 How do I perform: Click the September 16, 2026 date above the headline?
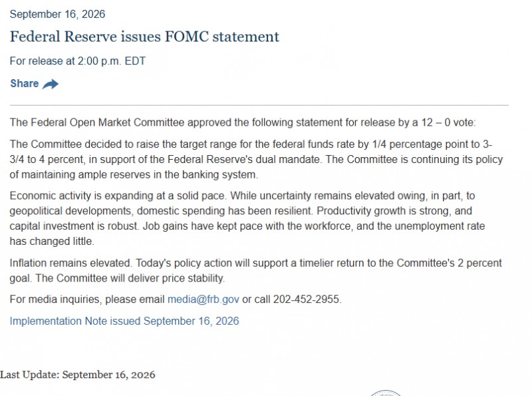point(57,14)
